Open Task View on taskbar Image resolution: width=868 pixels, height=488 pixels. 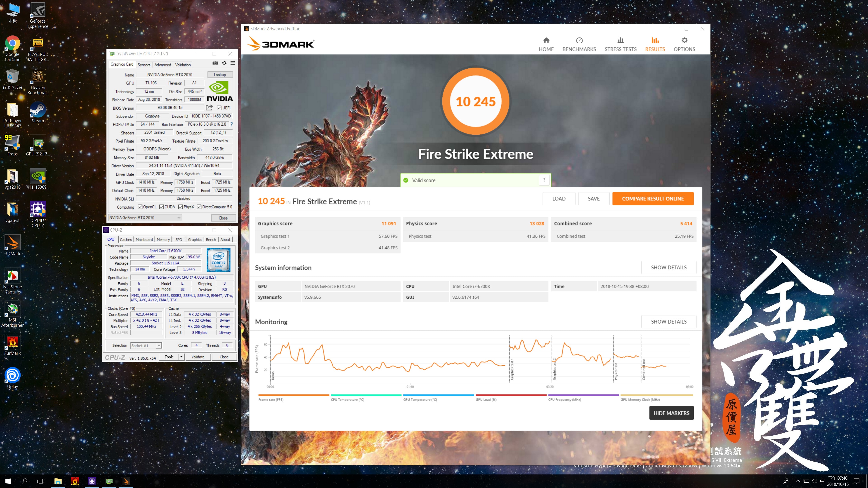pos(40,481)
